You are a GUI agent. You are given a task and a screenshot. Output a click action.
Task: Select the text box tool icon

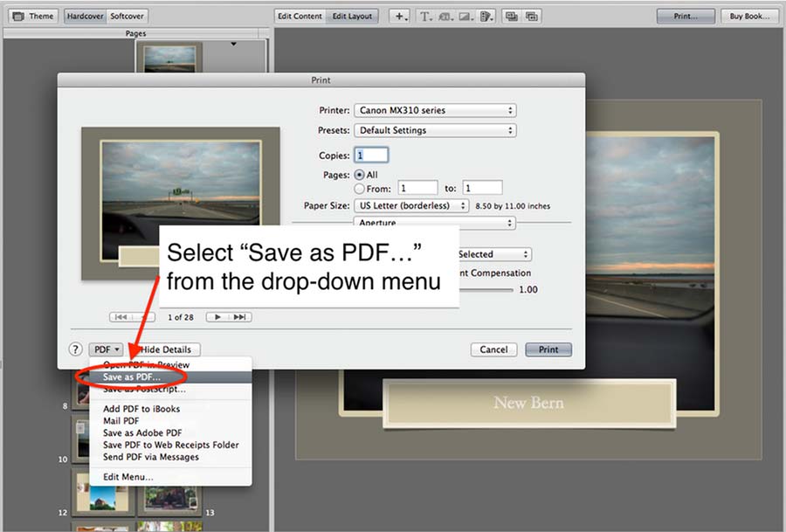point(425,16)
